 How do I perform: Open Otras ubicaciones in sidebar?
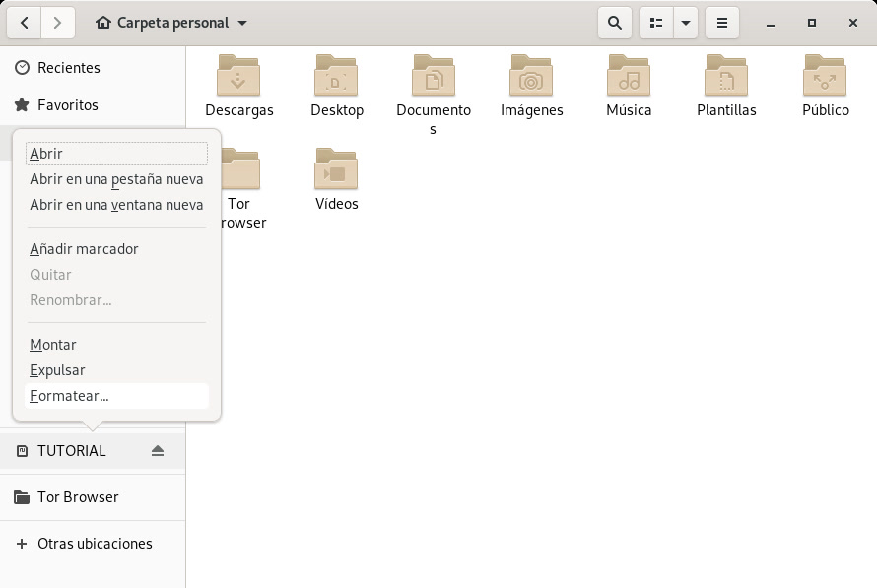[x=95, y=544]
